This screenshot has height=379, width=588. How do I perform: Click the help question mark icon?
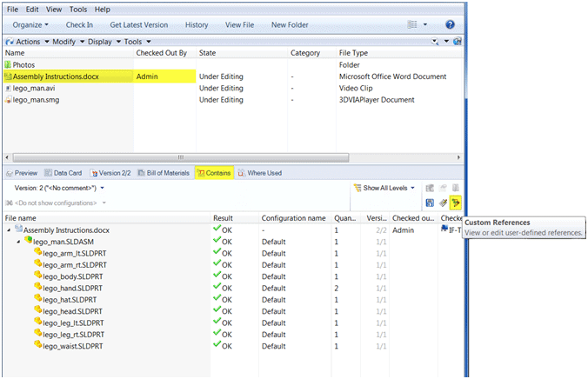(450, 24)
